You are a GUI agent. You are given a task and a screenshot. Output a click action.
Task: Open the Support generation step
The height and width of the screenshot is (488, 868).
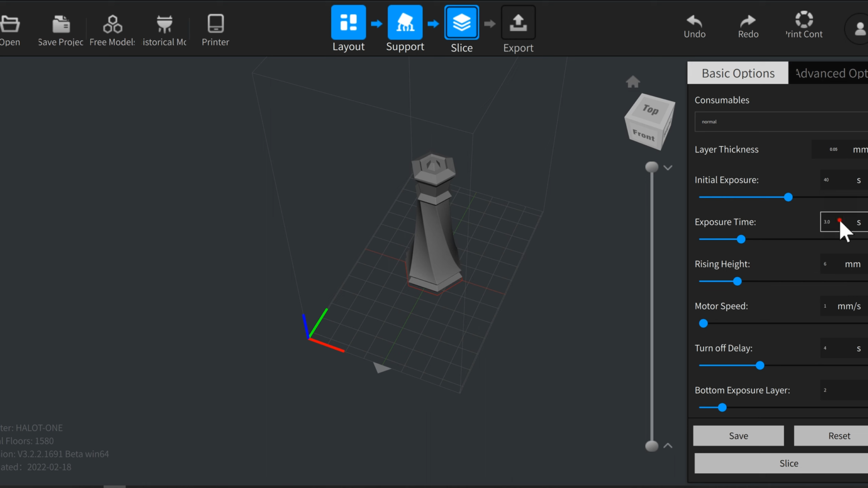pos(405,23)
